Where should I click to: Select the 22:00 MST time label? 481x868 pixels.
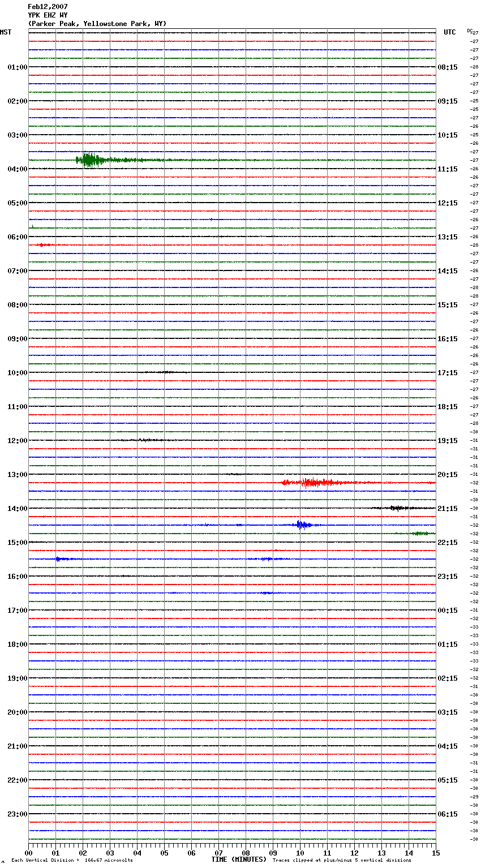17,780
